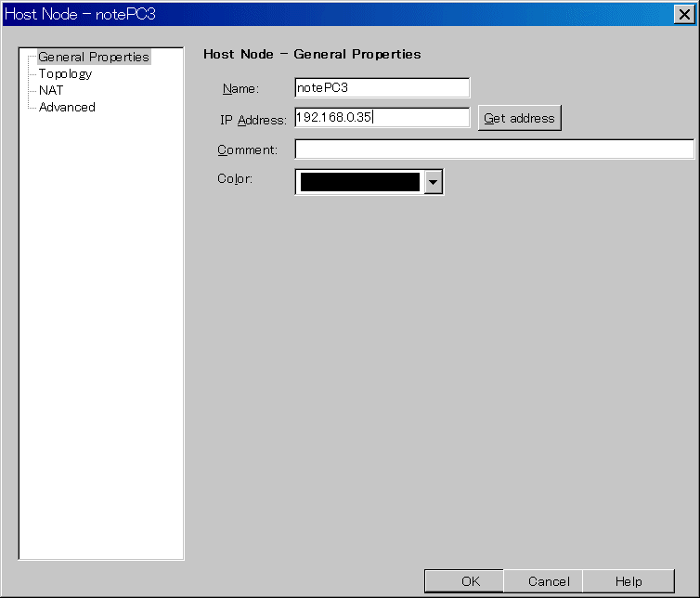
Task: Click the Name field containing notePC3
Action: 382,88
